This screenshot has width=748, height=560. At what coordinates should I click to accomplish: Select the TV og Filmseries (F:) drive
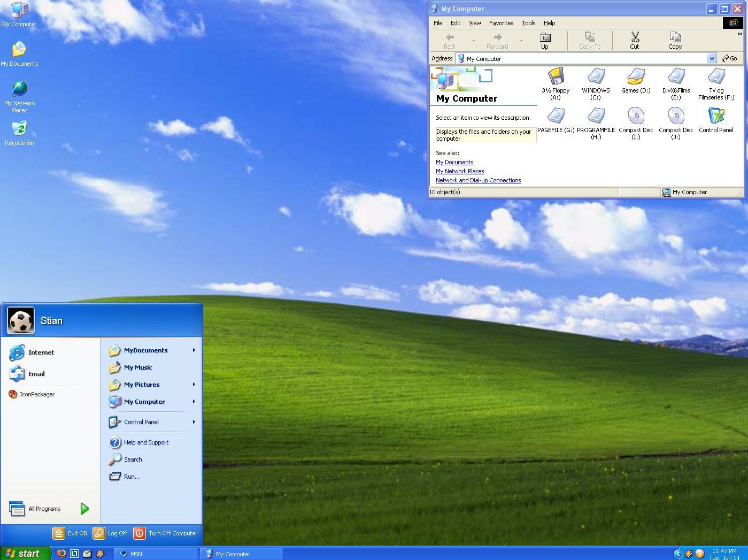click(716, 76)
